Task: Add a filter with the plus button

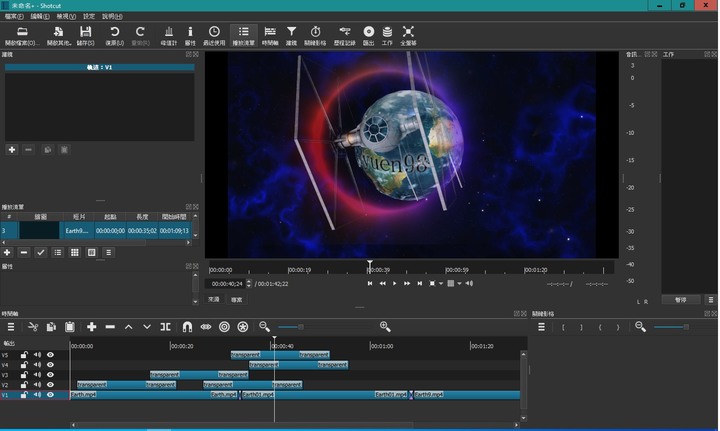Action: pyautogui.click(x=12, y=150)
